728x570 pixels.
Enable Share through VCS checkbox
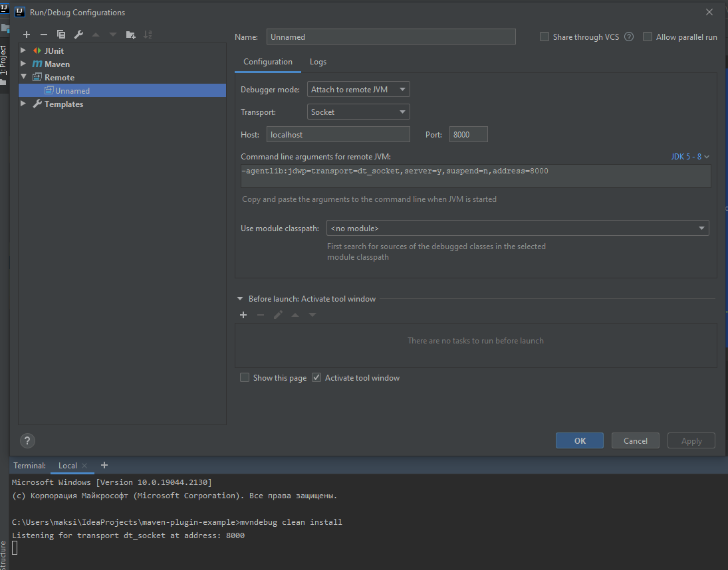pos(545,37)
